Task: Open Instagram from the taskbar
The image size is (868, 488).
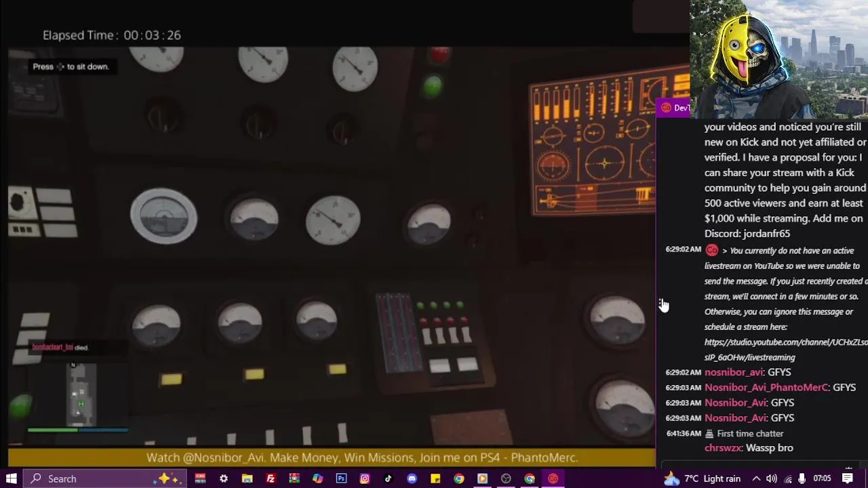Action: 365,479
